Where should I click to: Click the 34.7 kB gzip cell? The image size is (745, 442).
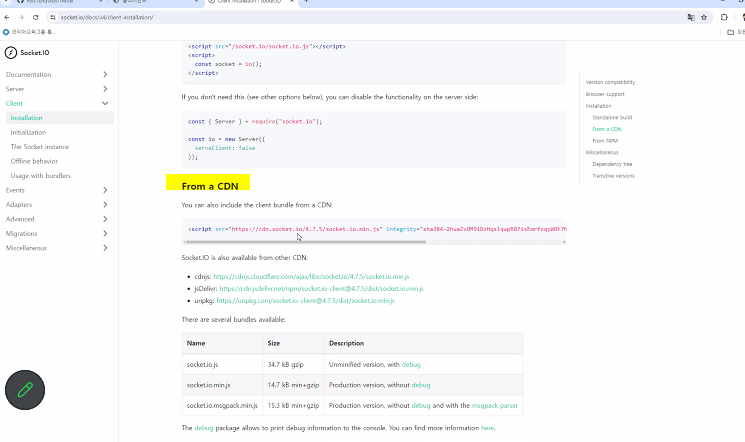(293, 365)
